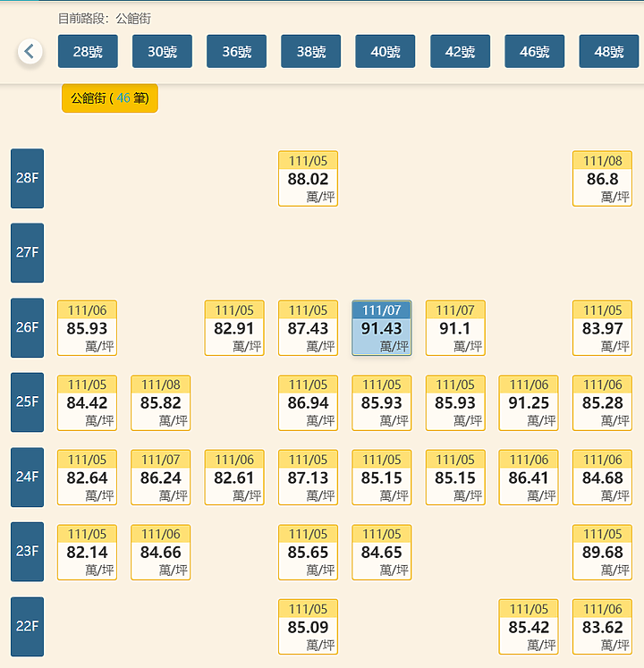
Task: Open the 86.8 price card dated 111/08
Action: [x=602, y=179]
